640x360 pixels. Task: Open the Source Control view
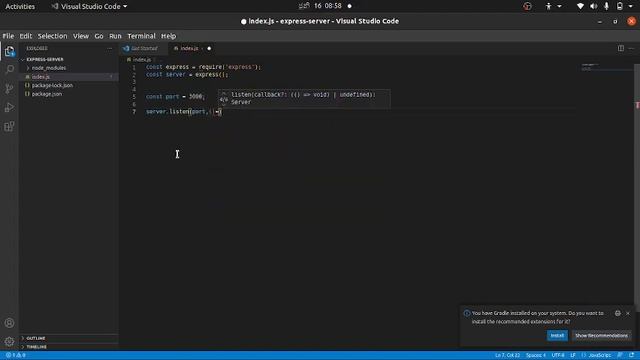pos(9,89)
